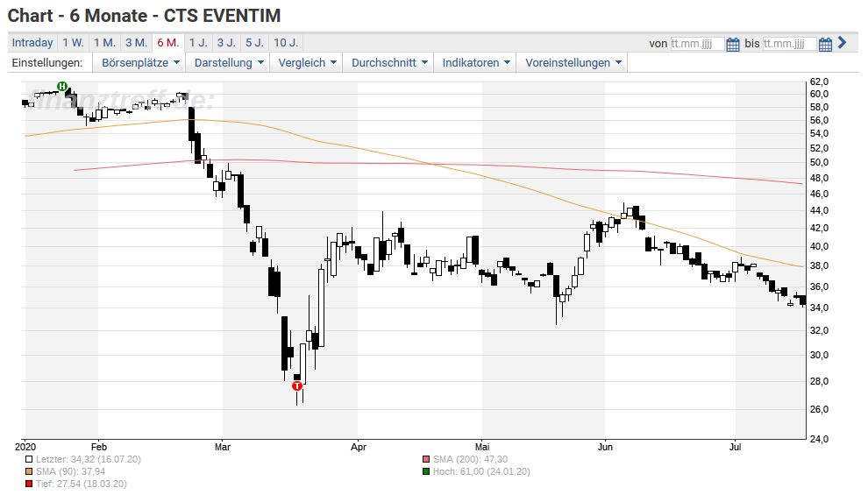Screen dimensions: 868x502
Task: Expand the Börsenplätze dropdown
Action: point(140,62)
